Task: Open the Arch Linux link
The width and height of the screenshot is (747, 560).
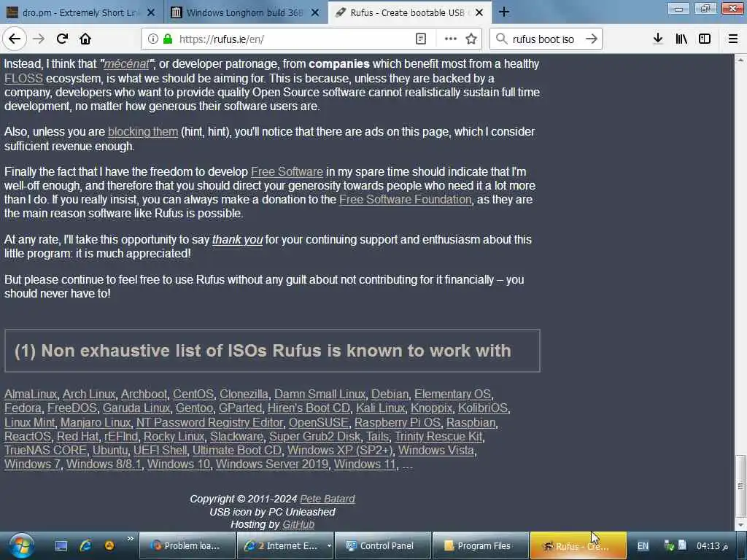Action: 88,394
